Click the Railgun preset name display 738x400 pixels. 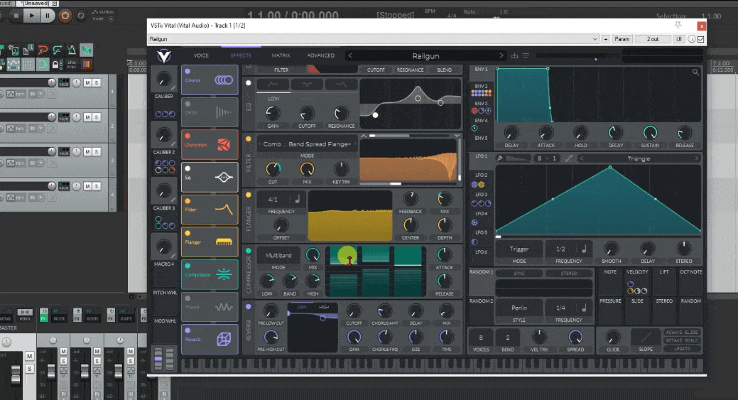[425, 56]
